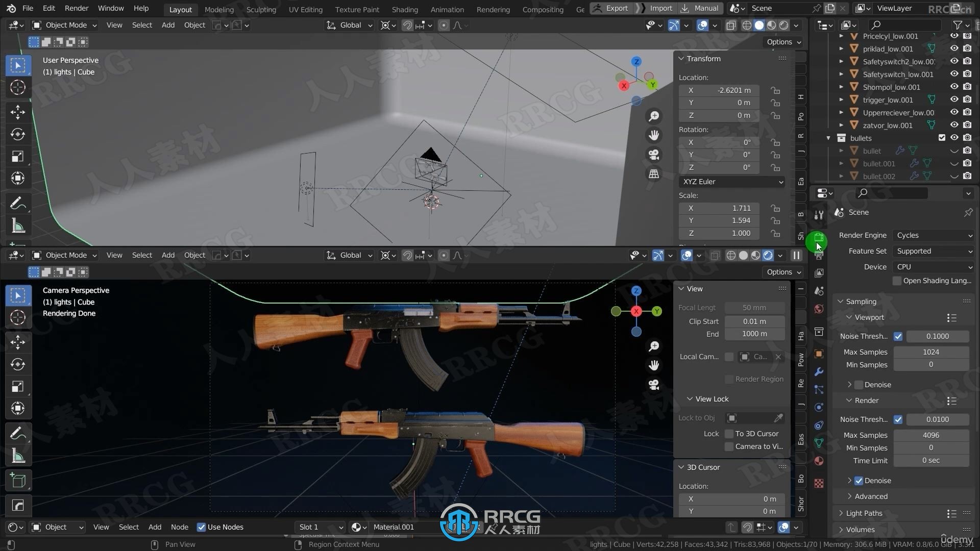The height and width of the screenshot is (551, 980).
Task: Open Slot 1 material slot selector
Action: tap(321, 527)
